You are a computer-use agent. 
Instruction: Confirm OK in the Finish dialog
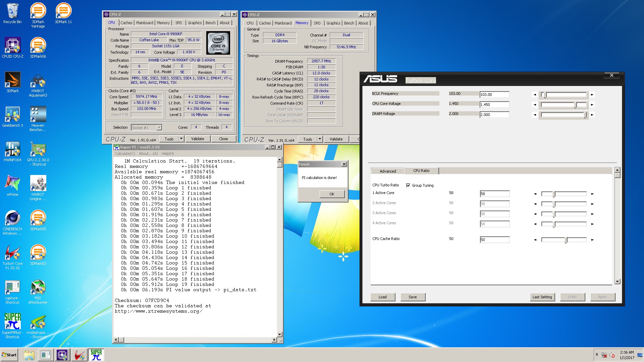coord(332,194)
